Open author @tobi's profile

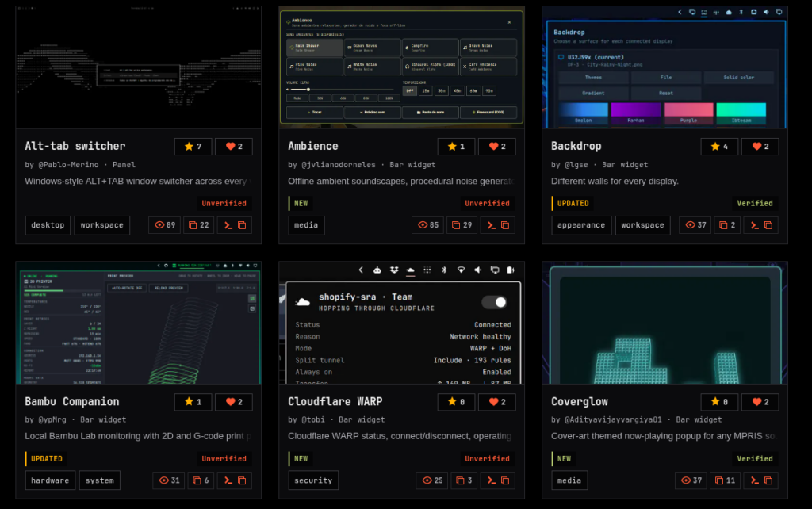[313, 420]
